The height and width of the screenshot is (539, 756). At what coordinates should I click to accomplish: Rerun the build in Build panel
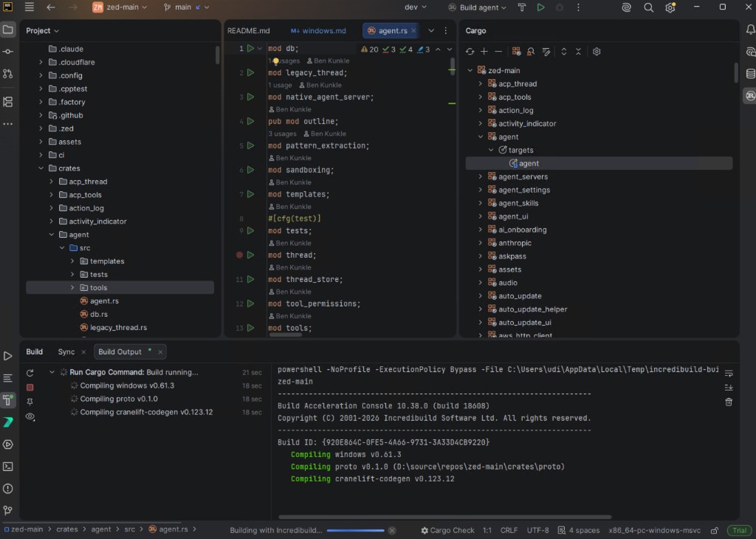coord(30,373)
